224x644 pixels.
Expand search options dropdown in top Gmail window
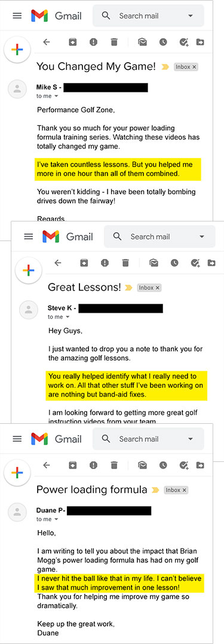190,16
